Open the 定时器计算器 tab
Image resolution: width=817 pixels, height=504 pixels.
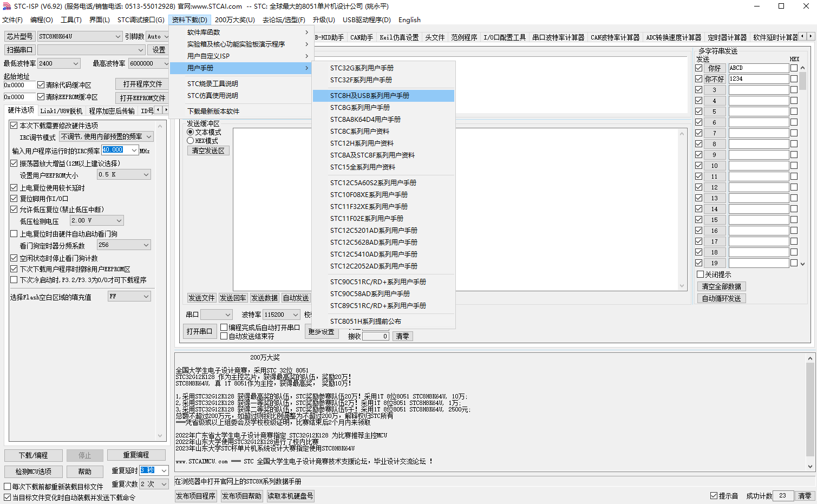pyautogui.click(x=727, y=37)
